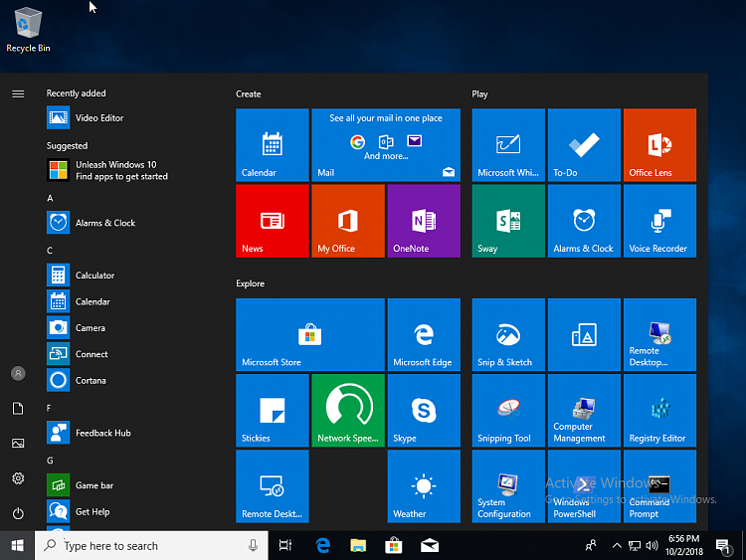This screenshot has width=746, height=560.
Task: Click the letter C group header
Action: [x=50, y=251]
